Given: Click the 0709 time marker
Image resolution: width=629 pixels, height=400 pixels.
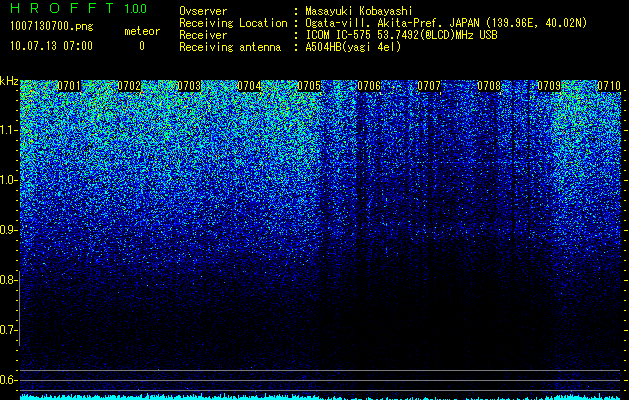Looking at the screenshot, I should (x=549, y=86).
